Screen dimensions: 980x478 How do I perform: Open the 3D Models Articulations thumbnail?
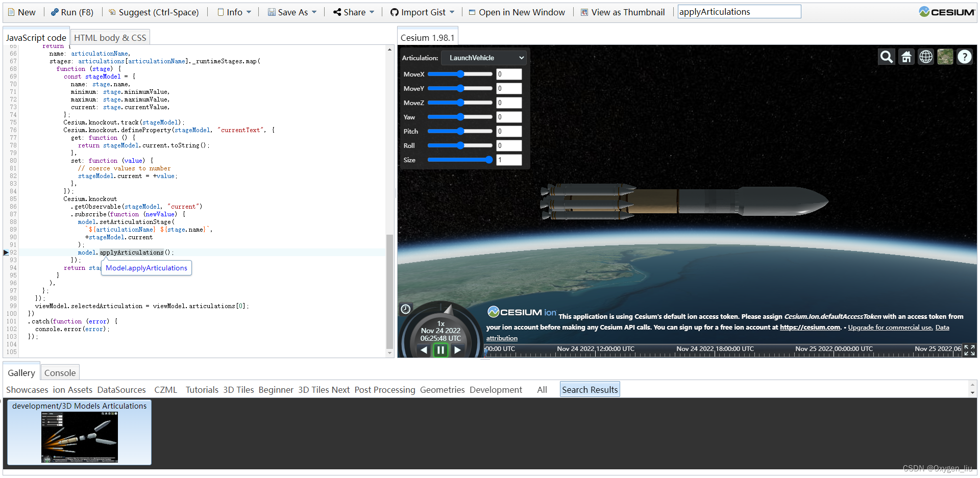[x=80, y=432]
